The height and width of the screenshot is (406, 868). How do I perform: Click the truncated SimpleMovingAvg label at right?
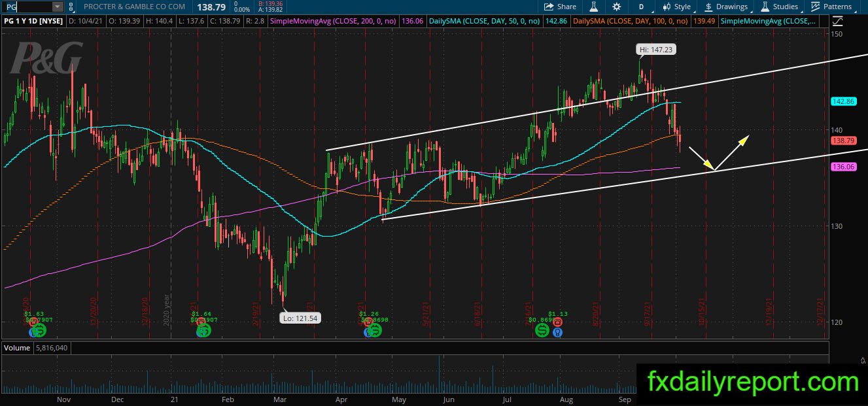coord(768,22)
